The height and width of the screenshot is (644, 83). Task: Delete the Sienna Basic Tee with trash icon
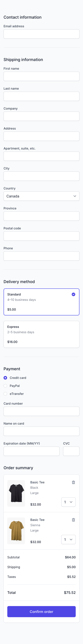(x=73, y=520)
